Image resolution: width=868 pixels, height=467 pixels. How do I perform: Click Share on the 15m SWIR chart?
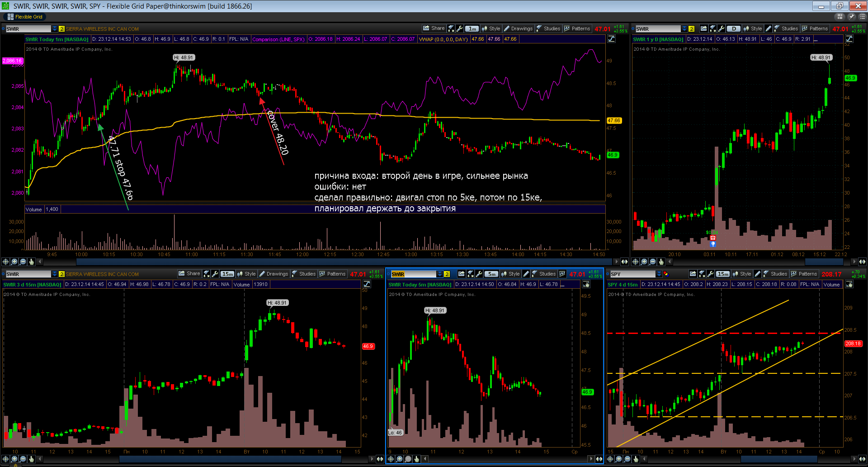(189, 273)
